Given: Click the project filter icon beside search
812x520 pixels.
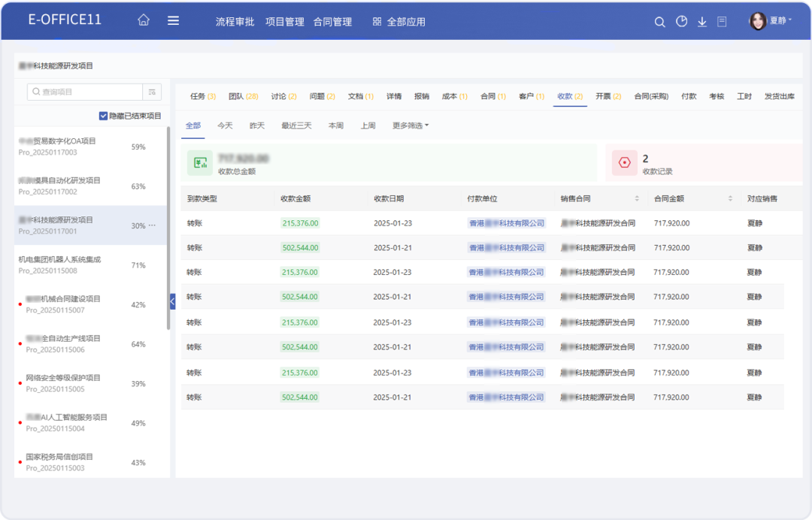Looking at the screenshot, I should [152, 92].
